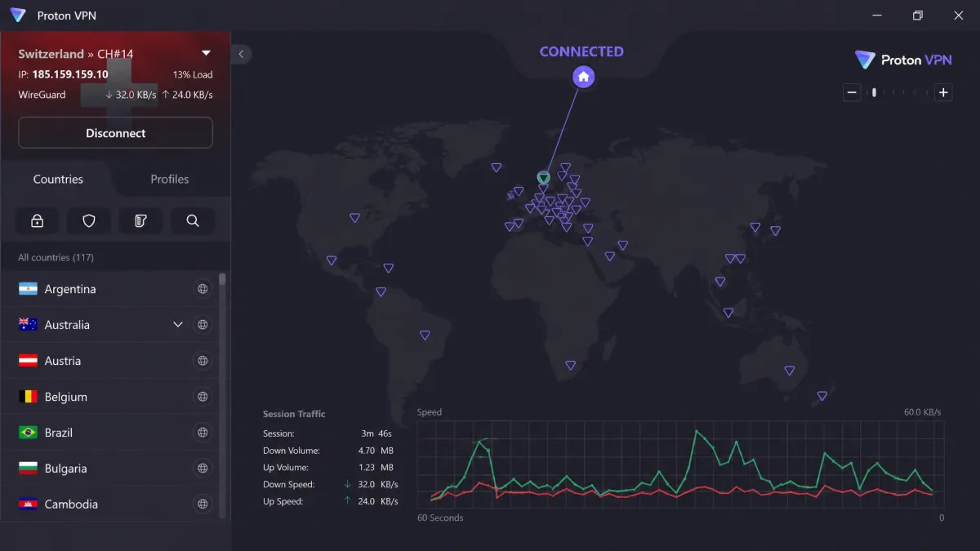Click Brazil's globe connect icon
Viewport: 980px width, 551px height.
coord(203,433)
